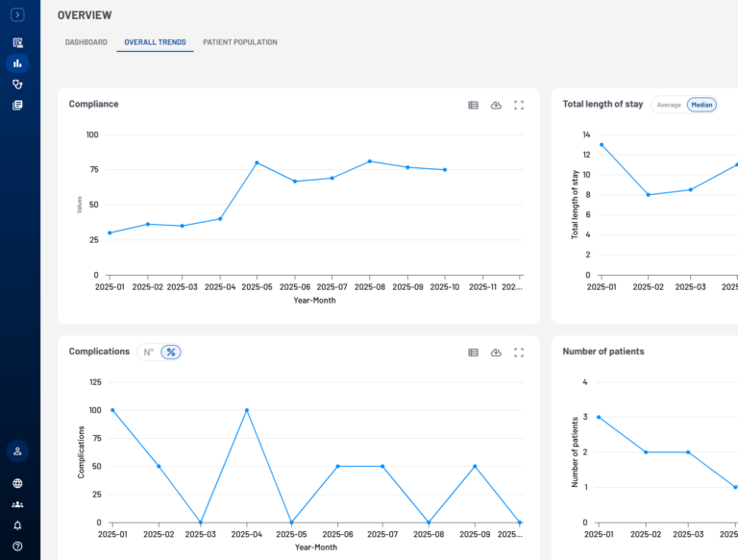738x560 pixels.
Task: Open the patient records sidebar icon
Action: [17, 43]
